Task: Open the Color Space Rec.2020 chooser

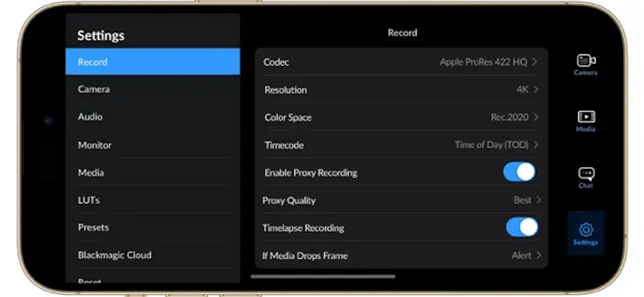Action: (401, 117)
